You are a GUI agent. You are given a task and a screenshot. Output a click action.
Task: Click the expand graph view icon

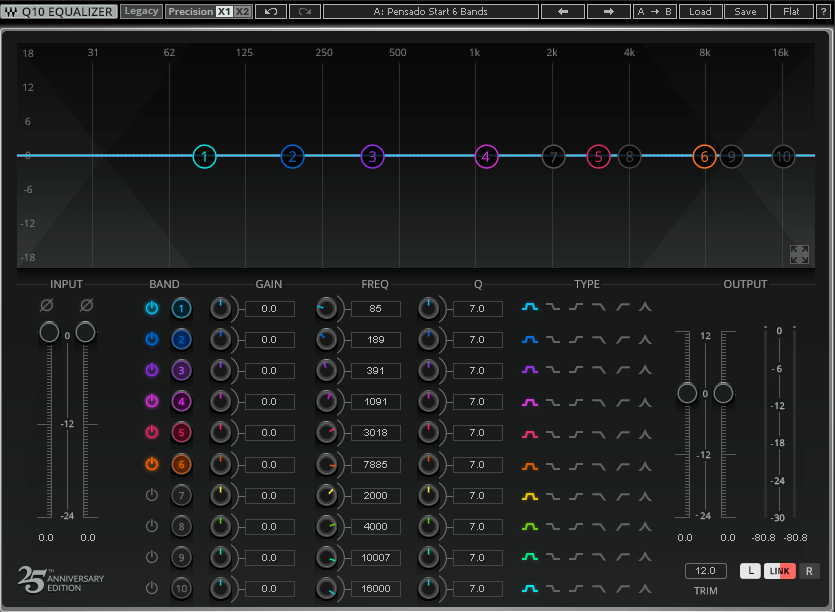799,254
